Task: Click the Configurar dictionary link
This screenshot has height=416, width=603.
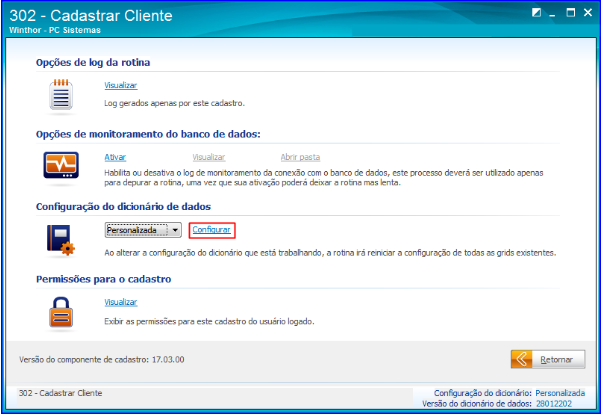Action: point(212,230)
